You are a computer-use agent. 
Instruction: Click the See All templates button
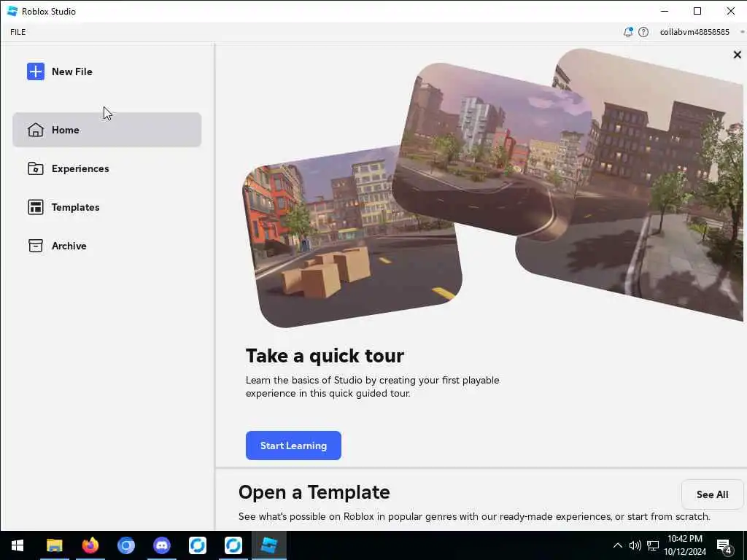point(712,494)
